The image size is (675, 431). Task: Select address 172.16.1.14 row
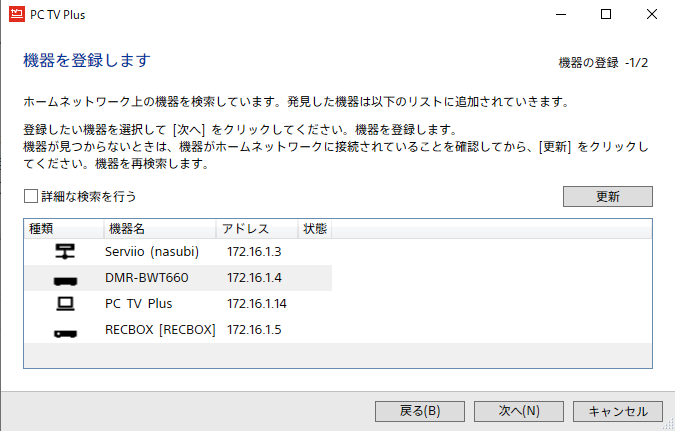pos(257,304)
